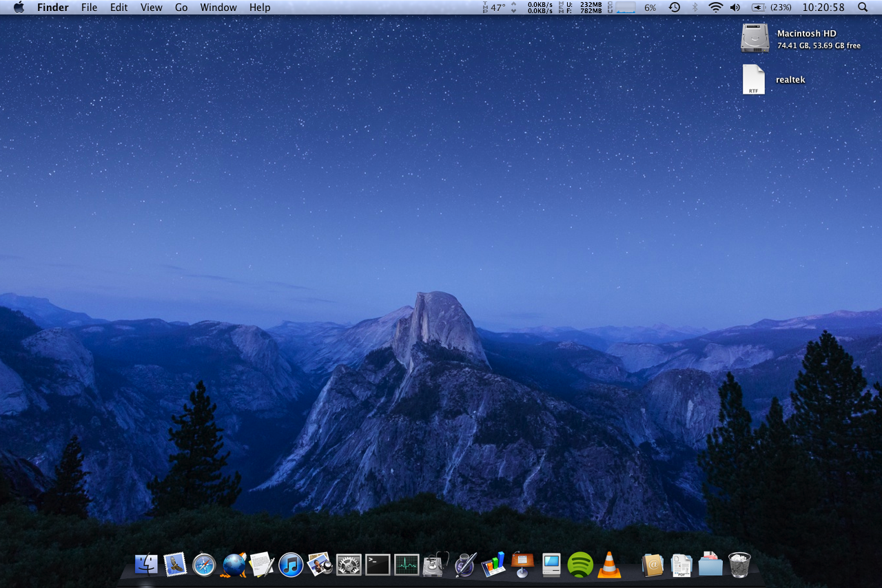Open the Apple menu

tap(19, 7)
